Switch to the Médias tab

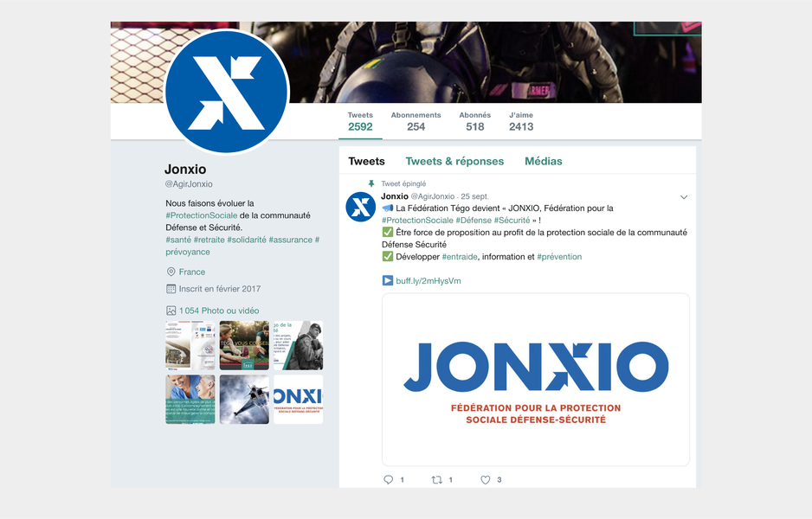pos(544,161)
